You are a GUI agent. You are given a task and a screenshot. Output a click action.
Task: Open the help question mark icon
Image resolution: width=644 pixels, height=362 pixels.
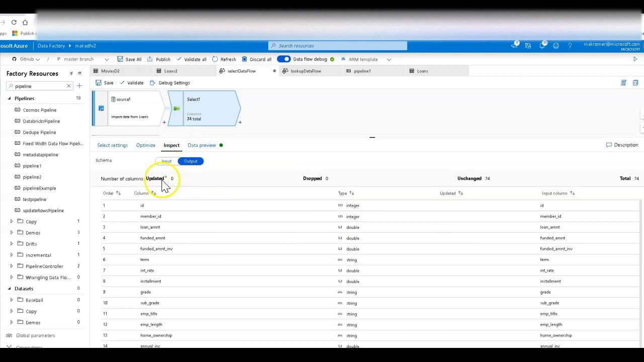point(570,46)
